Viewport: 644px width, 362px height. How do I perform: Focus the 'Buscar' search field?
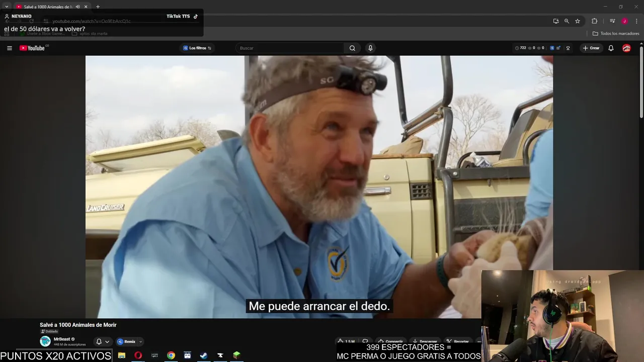point(289,48)
